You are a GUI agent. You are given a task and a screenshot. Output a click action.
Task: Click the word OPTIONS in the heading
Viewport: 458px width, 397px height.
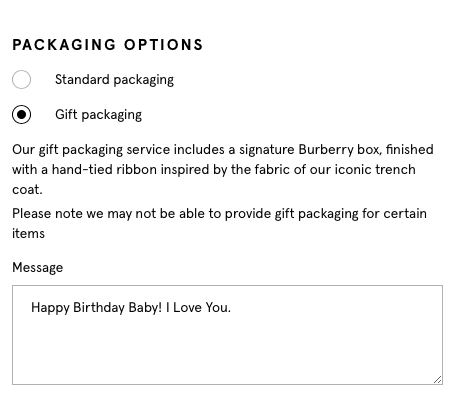click(x=163, y=45)
